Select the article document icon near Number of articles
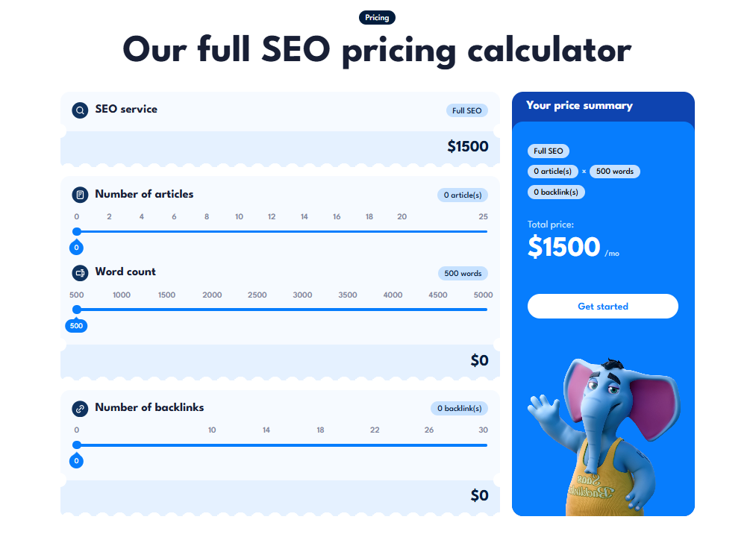The width and height of the screenshot is (756, 546). pyautogui.click(x=80, y=194)
